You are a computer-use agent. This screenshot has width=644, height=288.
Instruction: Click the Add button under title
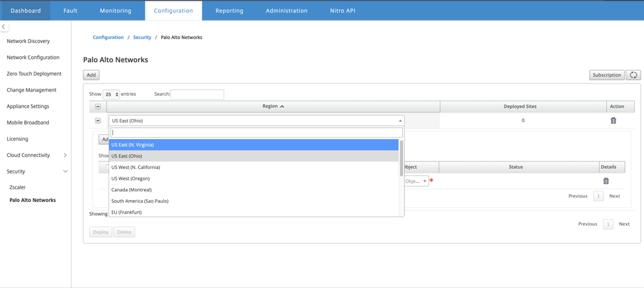coord(91,75)
